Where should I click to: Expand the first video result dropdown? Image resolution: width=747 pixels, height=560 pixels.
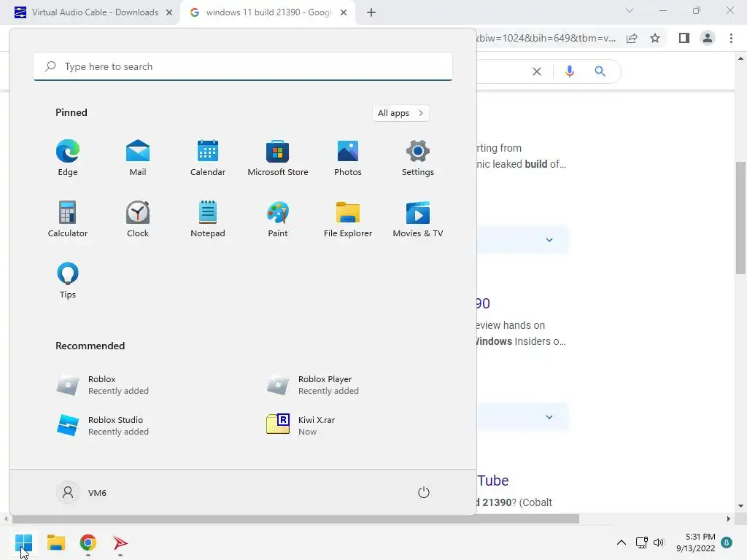pos(549,239)
